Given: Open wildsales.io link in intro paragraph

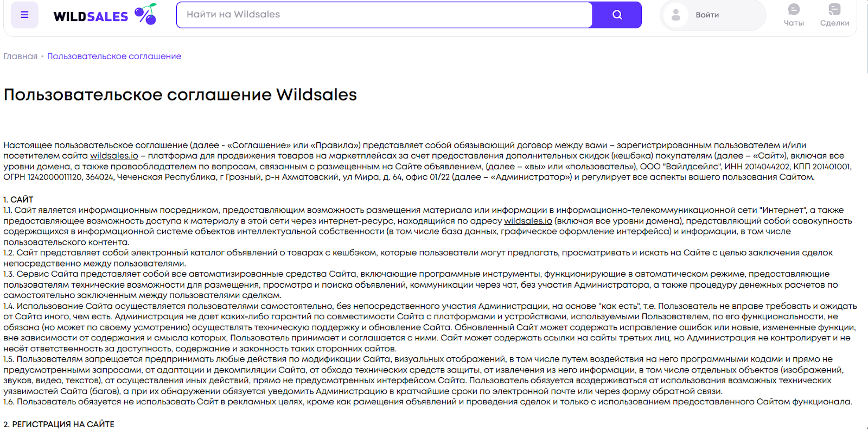Looking at the screenshot, I should coord(114,156).
